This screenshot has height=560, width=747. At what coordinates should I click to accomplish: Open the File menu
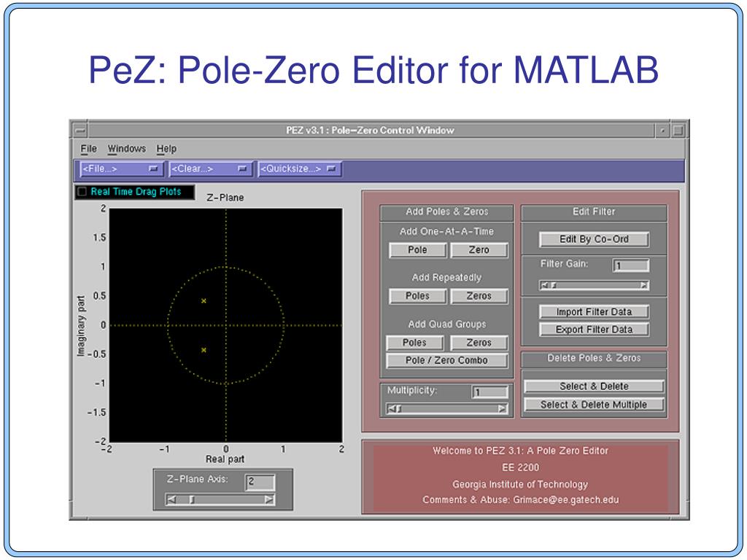tap(88, 149)
